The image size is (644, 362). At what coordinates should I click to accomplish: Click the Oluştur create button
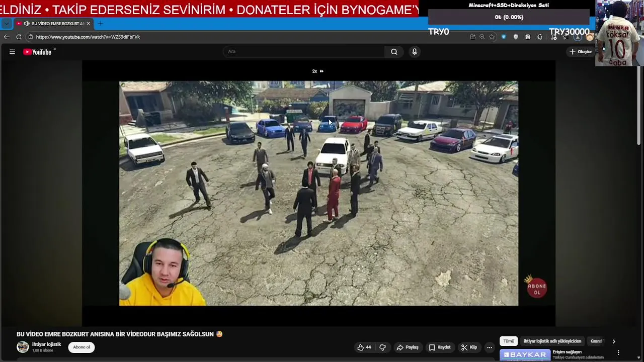581,52
